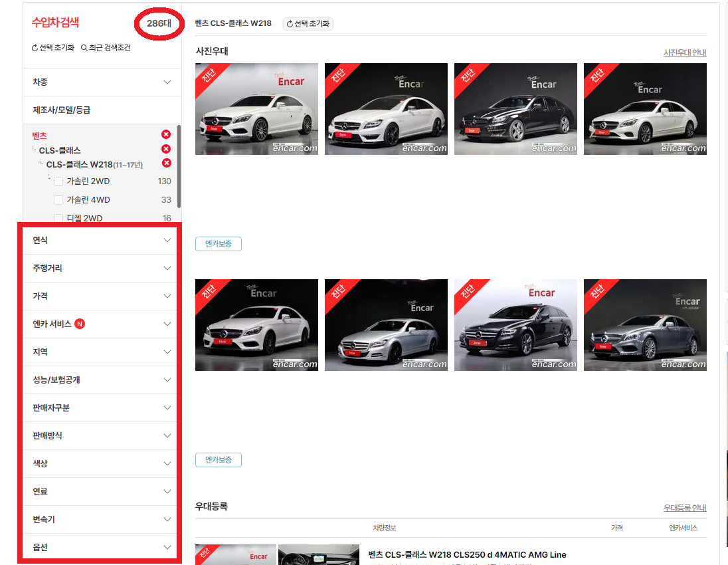
Task: Open fourth white CLS photo in top row
Action: coord(646,109)
